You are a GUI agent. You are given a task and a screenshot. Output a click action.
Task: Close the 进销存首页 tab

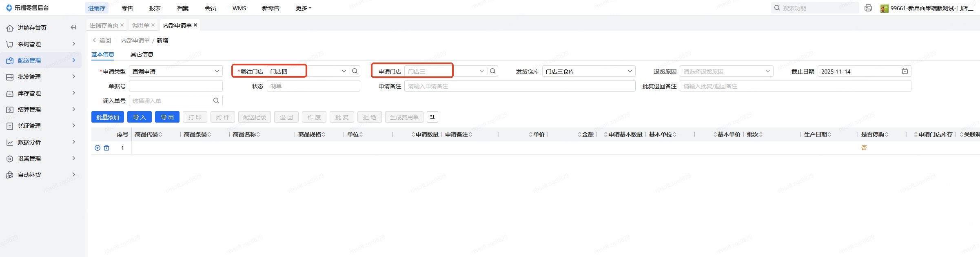pyautogui.click(x=122, y=25)
